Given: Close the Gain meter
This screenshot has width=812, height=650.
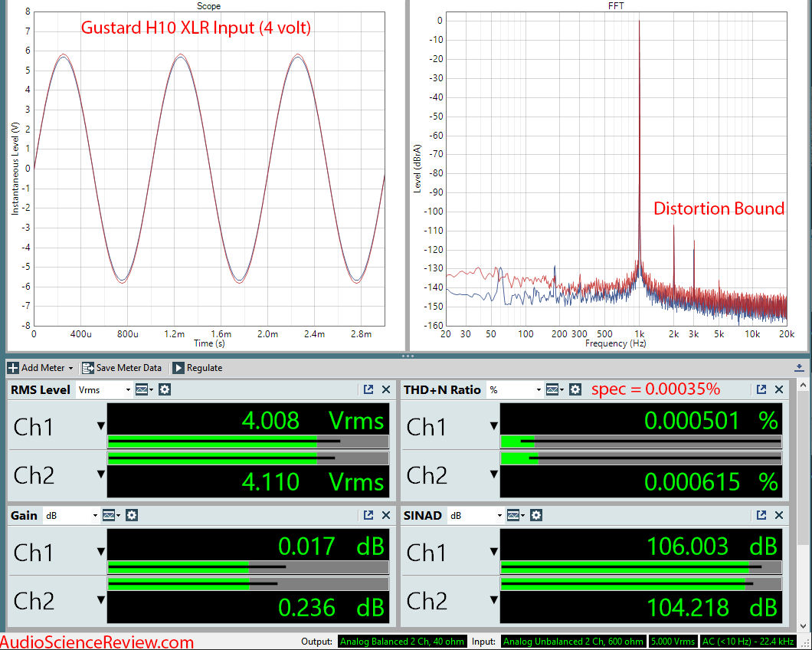Looking at the screenshot, I should tap(386, 515).
